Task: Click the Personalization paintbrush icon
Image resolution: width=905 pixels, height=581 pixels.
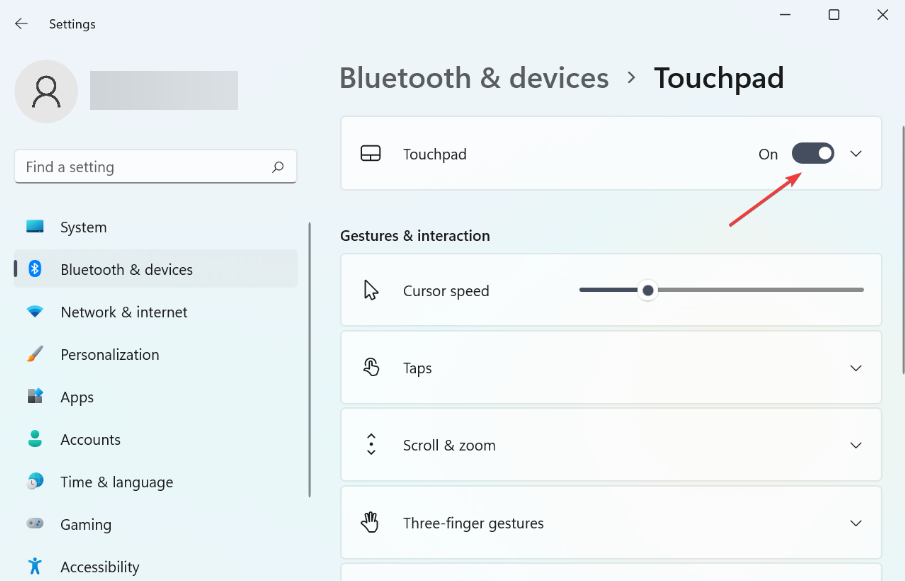Action: point(35,354)
